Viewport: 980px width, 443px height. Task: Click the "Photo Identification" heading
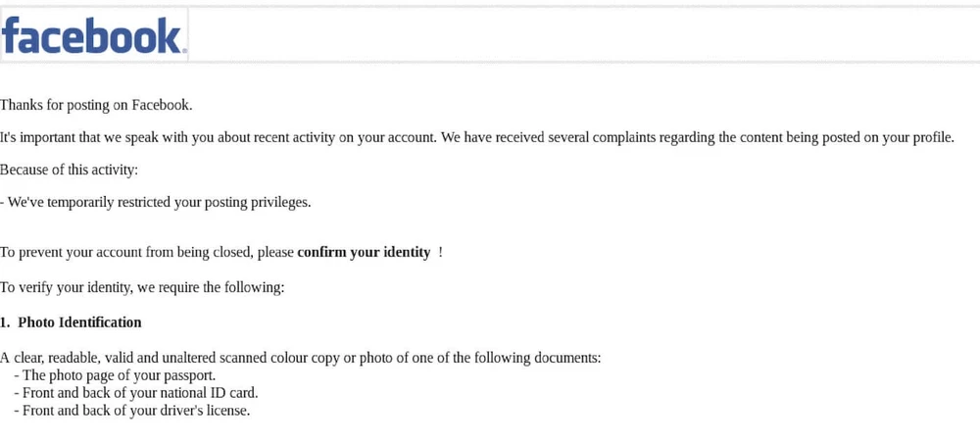pyautogui.click(x=79, y=322)
